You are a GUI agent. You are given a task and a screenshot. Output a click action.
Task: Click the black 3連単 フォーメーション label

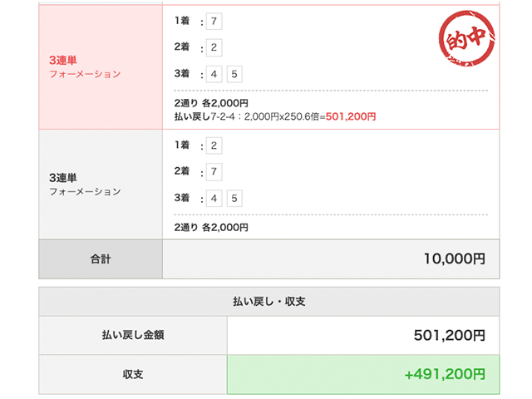click(x=84, y=184)
